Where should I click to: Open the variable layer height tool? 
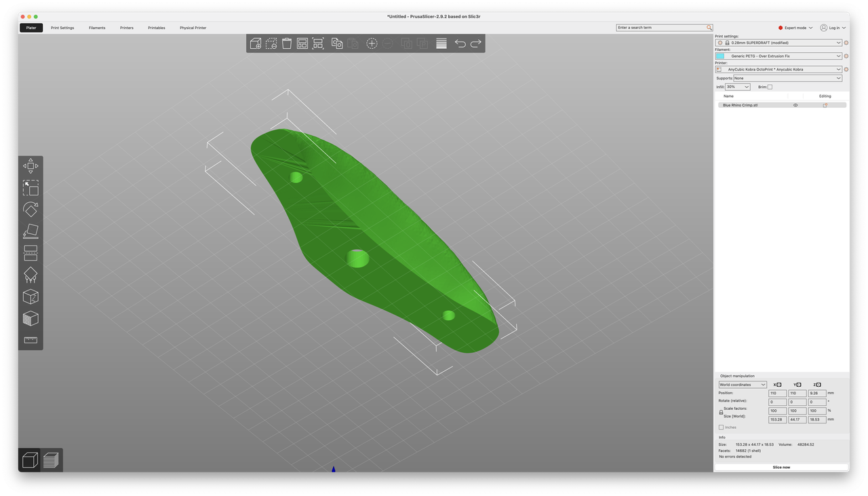441,43
